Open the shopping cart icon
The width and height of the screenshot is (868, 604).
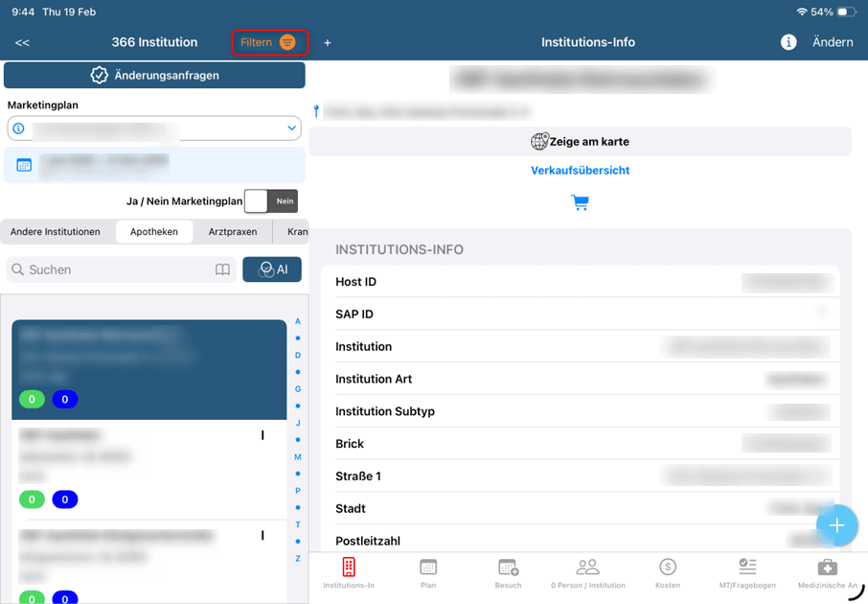pyautogui.click(x=580, y=202)
